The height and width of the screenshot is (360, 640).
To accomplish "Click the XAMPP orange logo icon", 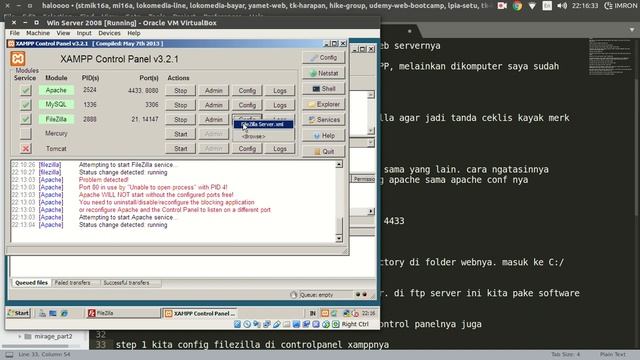I will click(18, 59).
